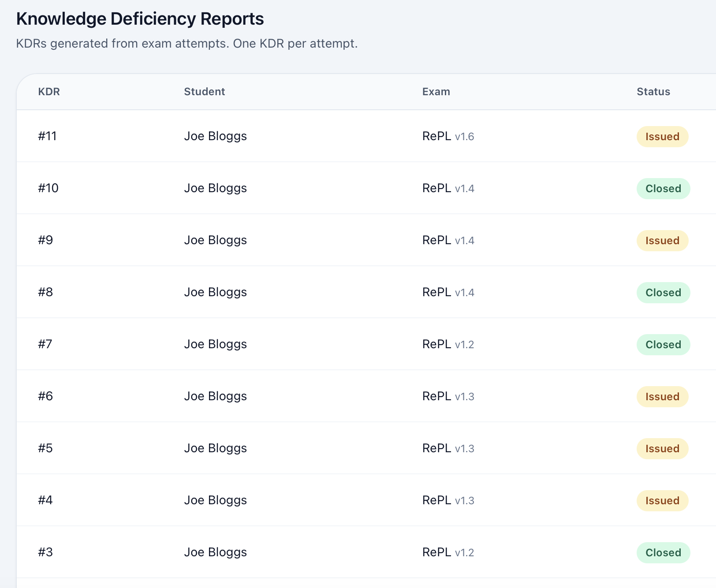
Task: Open KDR #10 row details
Action: [x=48, y=188]
